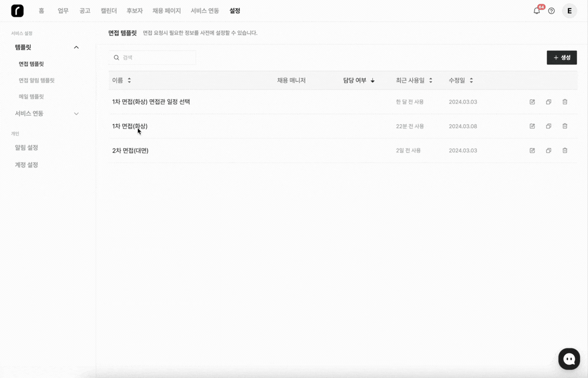Go to the 캘린더 menu
The height and width of the screenshot is (378, 588).
[x=109, y=11]
